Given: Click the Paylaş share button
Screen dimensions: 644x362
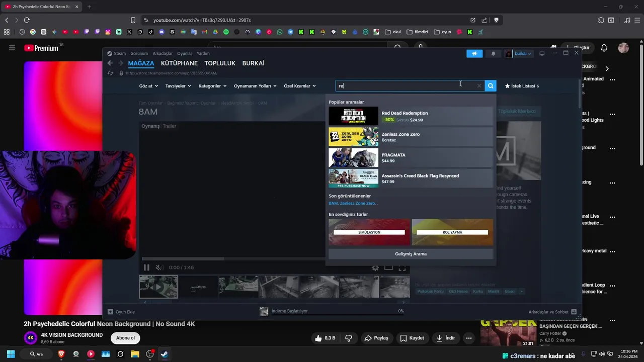Looking at the screenshot, I should click(376, 338).
